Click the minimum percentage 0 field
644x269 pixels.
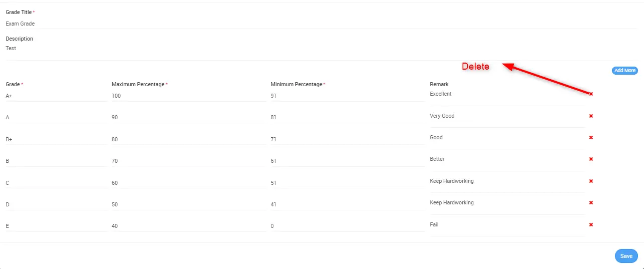(x=347, y=226)
